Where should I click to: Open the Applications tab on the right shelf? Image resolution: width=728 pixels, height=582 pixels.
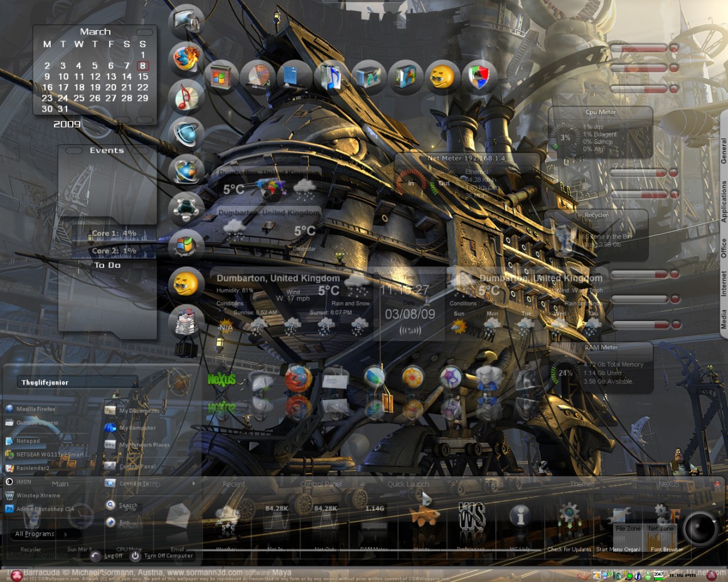(724, 201)
